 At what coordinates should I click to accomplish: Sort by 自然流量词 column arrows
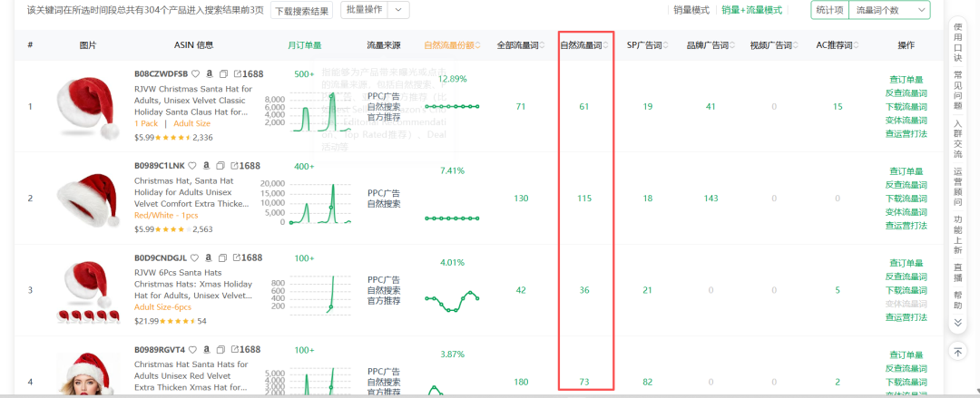pos(605,45)
